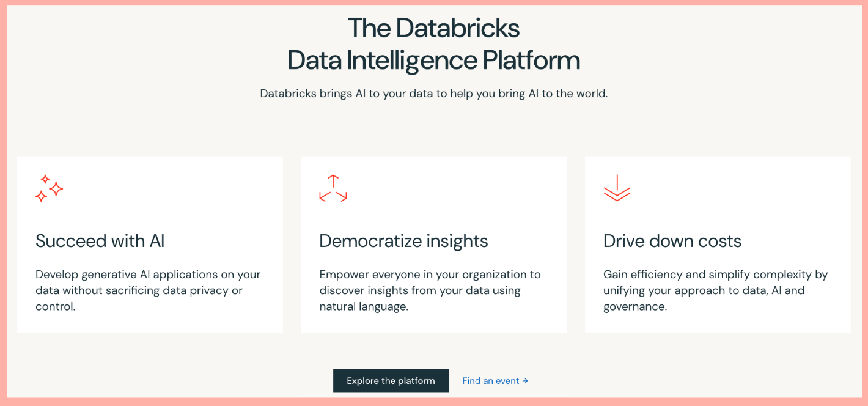The image size is (868, 406).
Task: Click the Drive down costs card
Action: click(718, 243)
